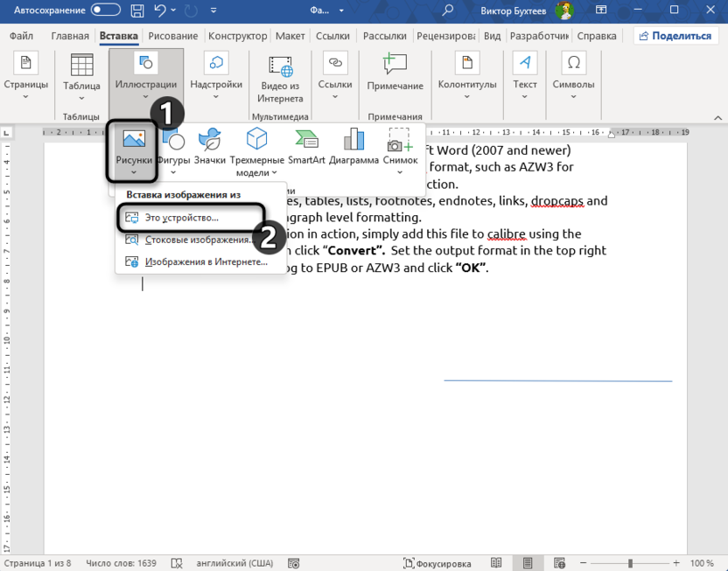Click the search magnifier in title bar
This screenshot has width=728, height=571.
pyautogui.click(x=448, y=11)
